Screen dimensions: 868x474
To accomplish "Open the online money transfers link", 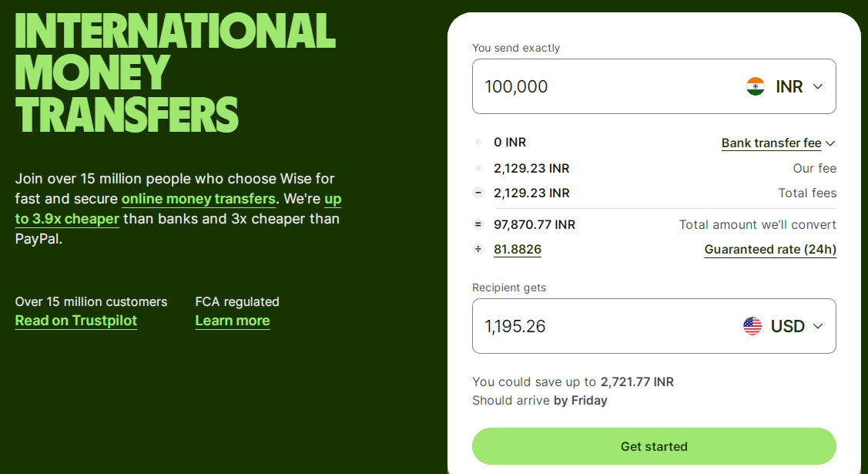I will click(199, 199).
